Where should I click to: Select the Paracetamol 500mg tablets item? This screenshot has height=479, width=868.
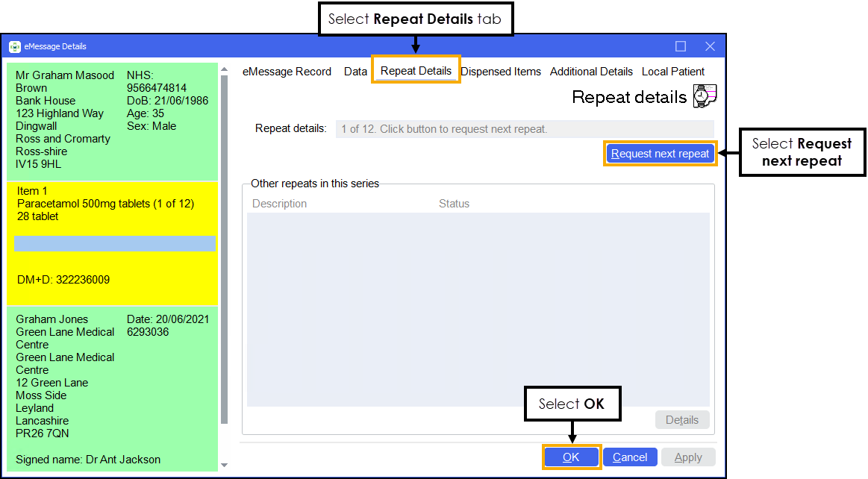click(105, 204)
